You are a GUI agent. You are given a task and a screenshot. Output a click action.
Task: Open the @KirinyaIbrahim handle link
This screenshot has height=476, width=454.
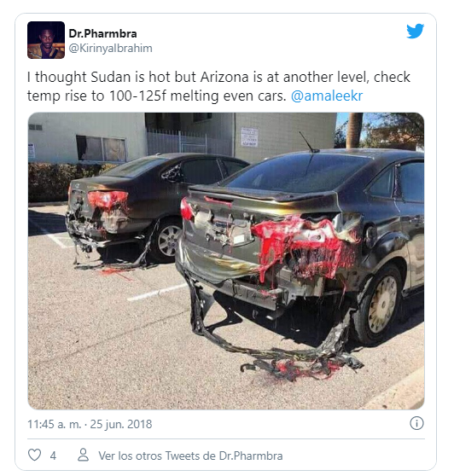tap(111, 49)
